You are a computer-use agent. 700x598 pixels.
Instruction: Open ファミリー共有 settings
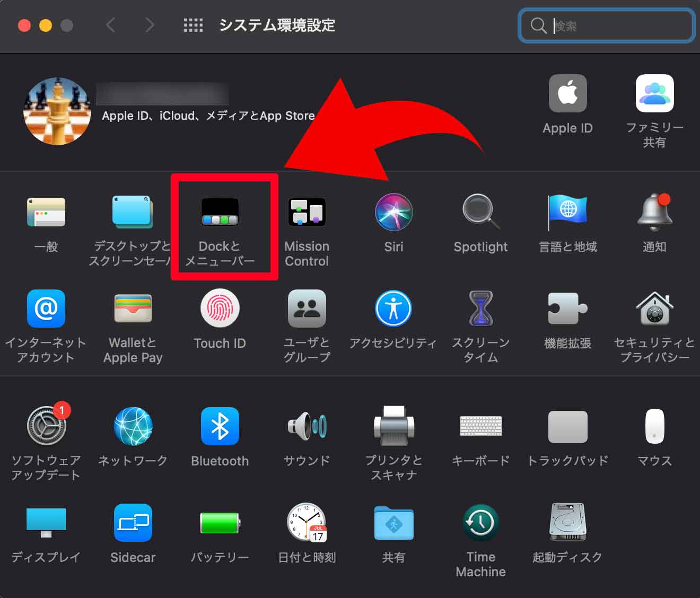654,93
